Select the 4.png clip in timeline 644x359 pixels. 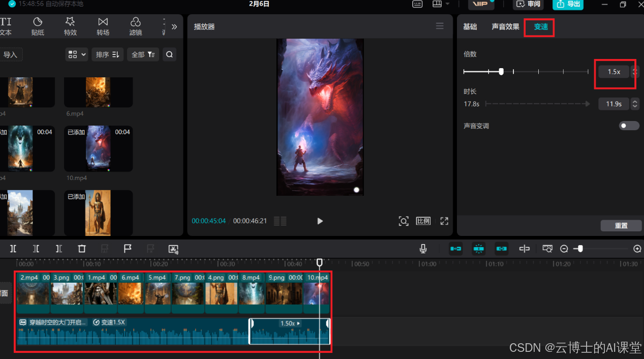(x=222, y=293)
